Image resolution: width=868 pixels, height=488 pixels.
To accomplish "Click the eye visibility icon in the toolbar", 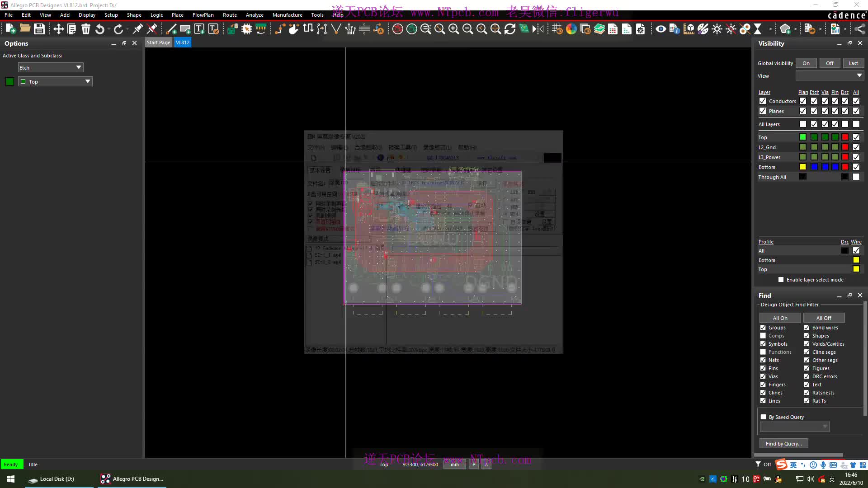I will coord(660,29).
